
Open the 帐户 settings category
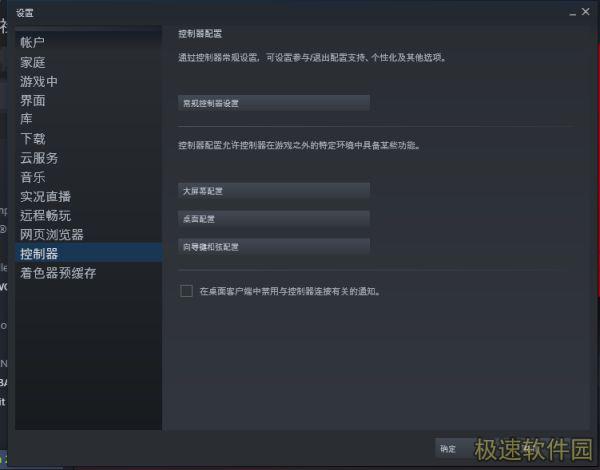33,42
